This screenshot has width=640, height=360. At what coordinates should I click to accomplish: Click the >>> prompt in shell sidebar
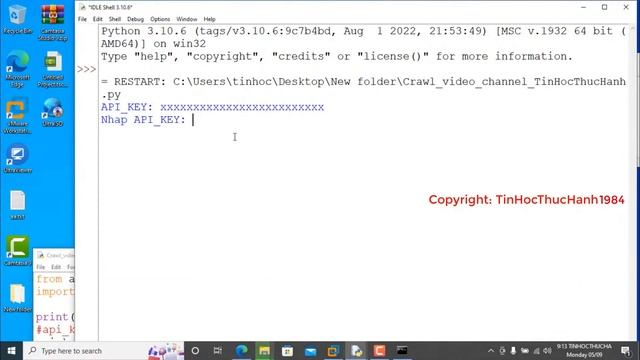pyautogui.click(x=87, y=69)
